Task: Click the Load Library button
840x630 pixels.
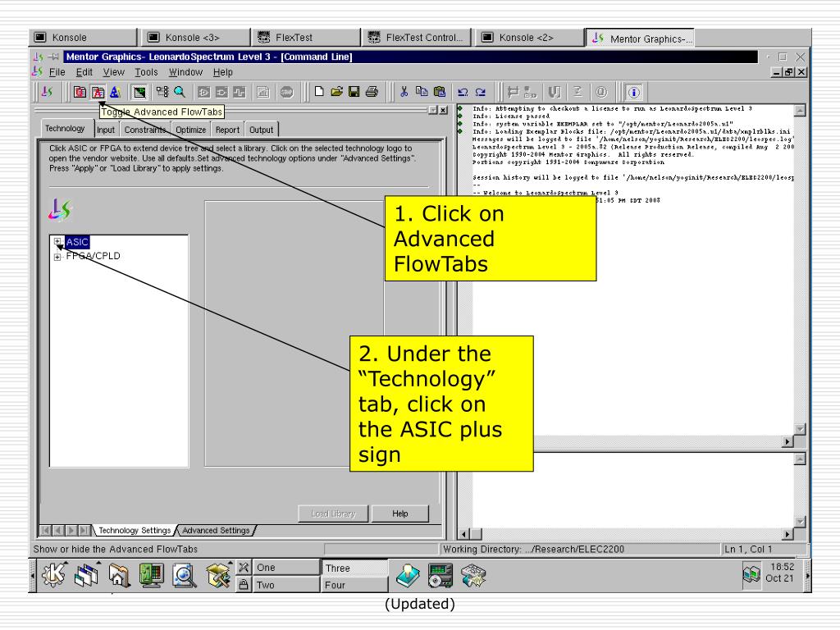Action: click(333, 514)
